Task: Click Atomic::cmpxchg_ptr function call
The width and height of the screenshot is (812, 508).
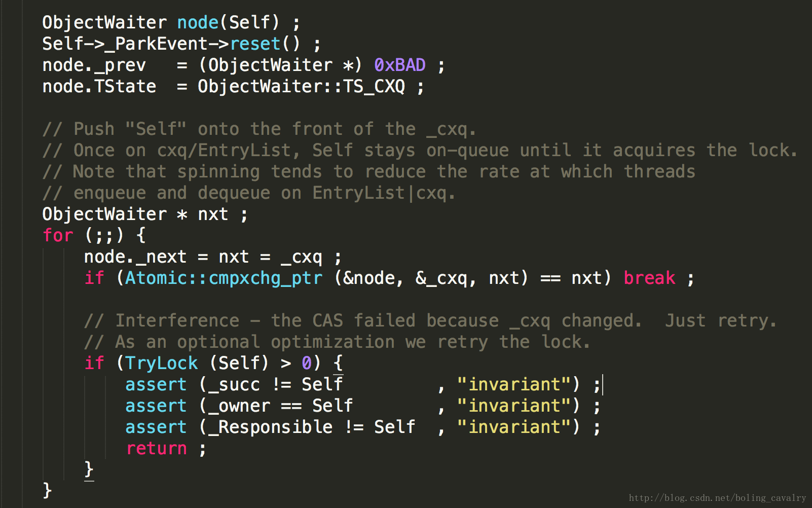Action: click(x=224, y=278)
